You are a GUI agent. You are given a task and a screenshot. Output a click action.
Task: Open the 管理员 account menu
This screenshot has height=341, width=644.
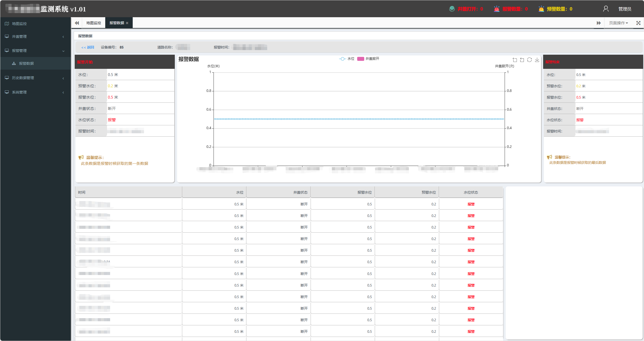tap(625, 9)
